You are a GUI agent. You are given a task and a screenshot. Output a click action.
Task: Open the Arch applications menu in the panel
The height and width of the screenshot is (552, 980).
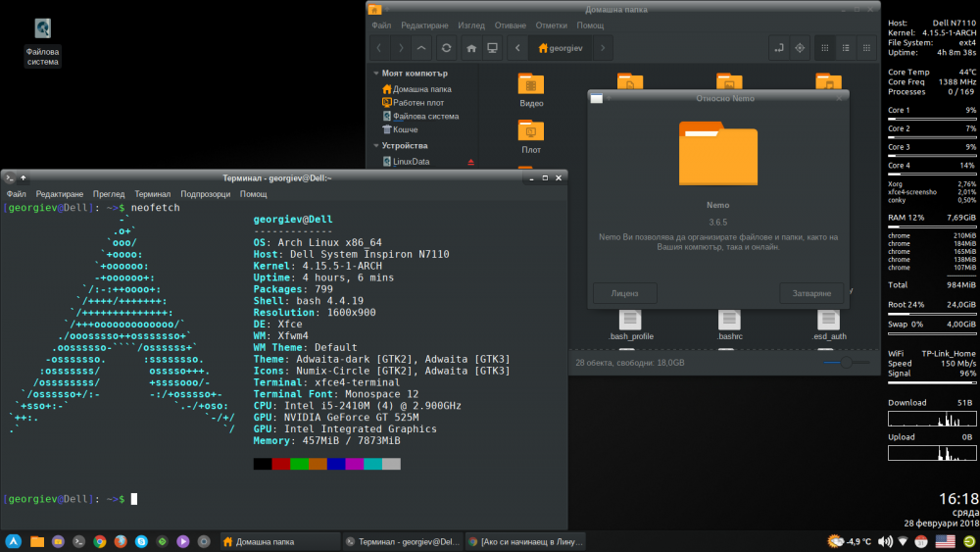pos(14,541)
